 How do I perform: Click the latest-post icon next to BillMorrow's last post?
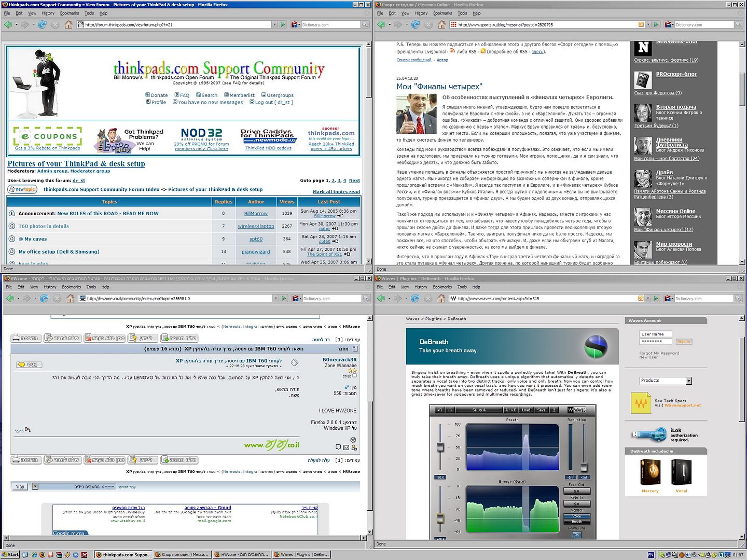(x=340, y=216)
